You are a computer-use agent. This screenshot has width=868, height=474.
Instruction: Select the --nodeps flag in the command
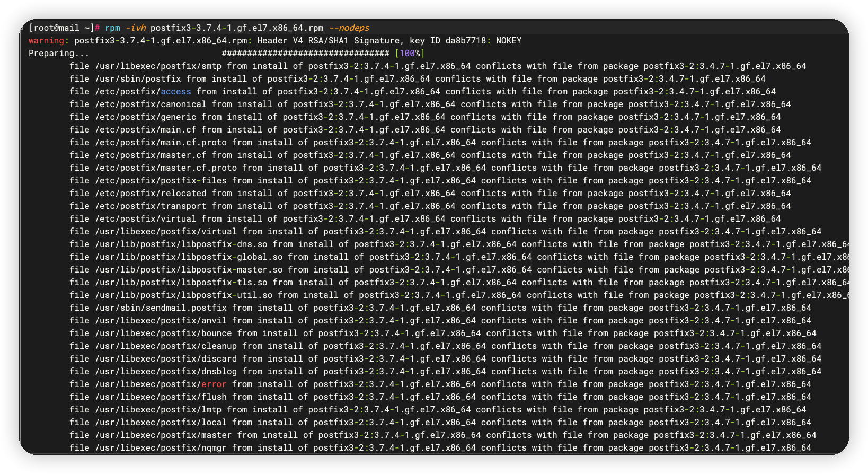point(349,28)
